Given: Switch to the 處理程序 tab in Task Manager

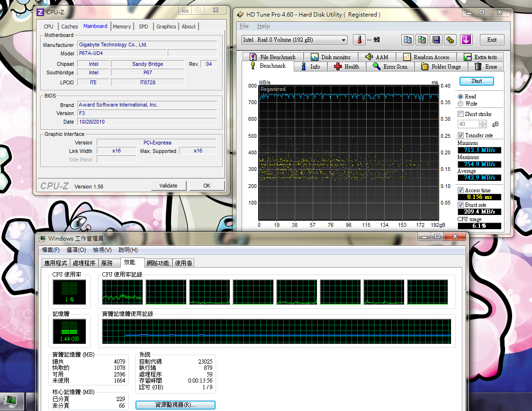Looking at the screenshot, I should coord(84,263).
